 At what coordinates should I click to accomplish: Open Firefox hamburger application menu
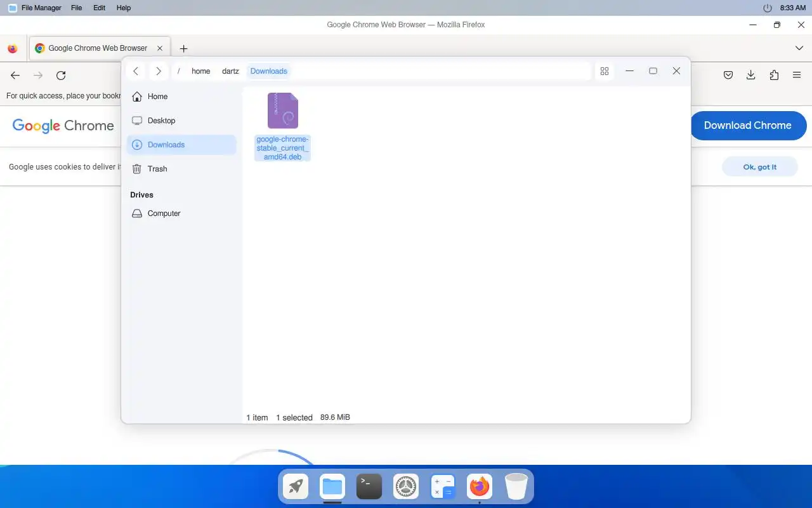coord(797,76)
